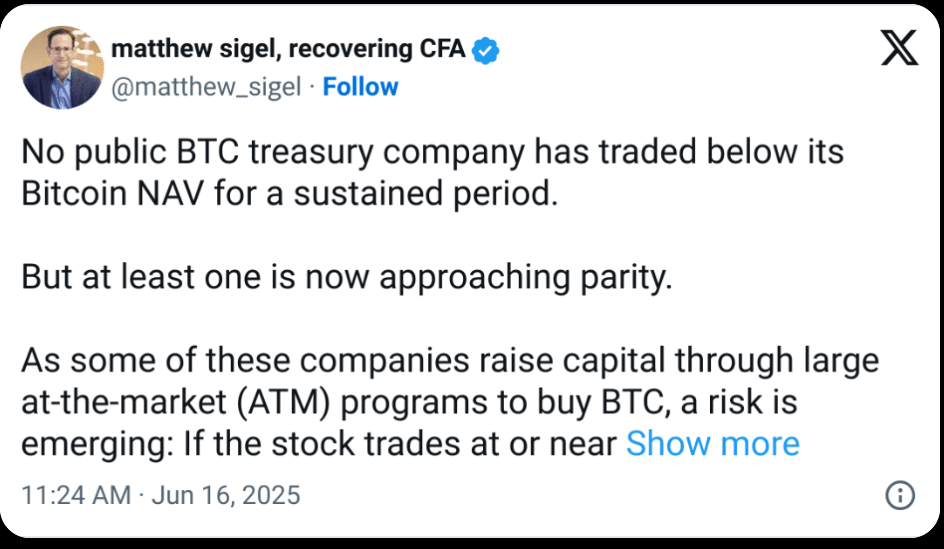Screen dimensions: 944x549
Task: Click the X logo icon
Action: 898,47
